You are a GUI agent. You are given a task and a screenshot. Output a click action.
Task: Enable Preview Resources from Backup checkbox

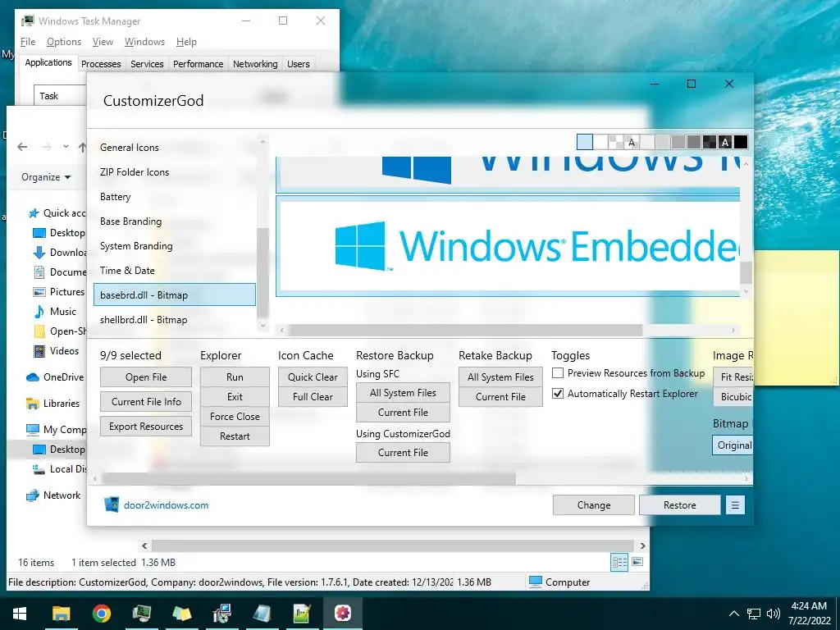tap(558, 373)
